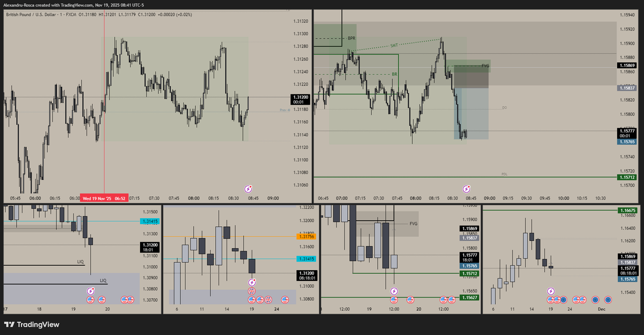Screen dimensions: 644x335
Task: Click the 1.31200 18:01 price label
Action: coord(150,247)
